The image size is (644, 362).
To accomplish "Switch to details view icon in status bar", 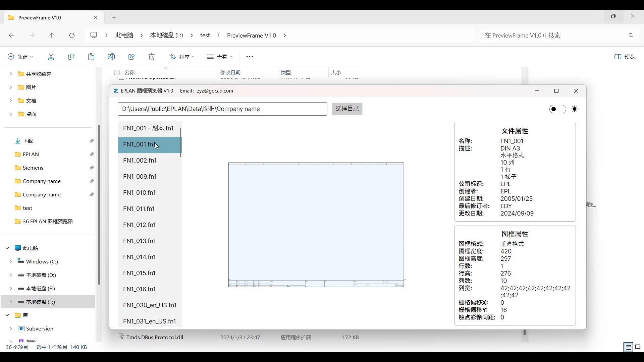I will [x=628, y=347].
